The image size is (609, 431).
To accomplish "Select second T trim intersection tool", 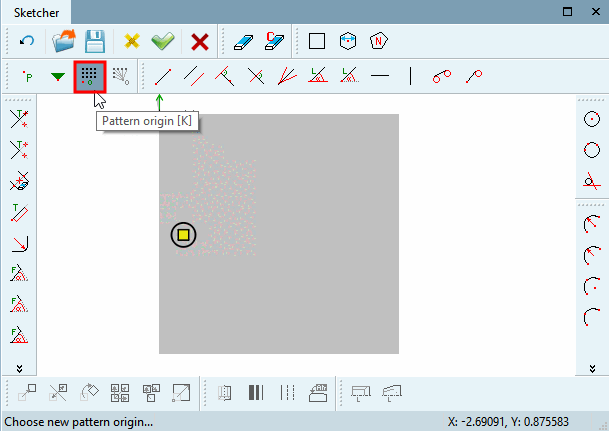I will [19, 150].
